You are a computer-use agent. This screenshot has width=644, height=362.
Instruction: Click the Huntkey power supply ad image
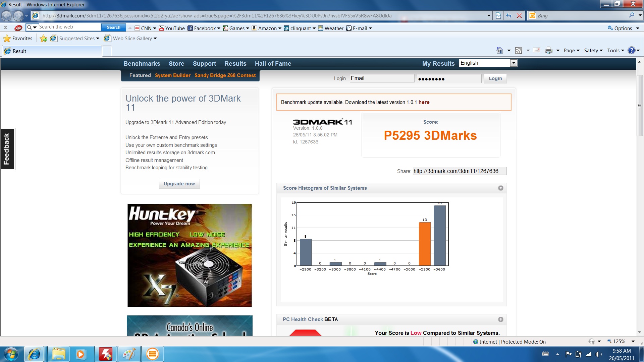190,255
